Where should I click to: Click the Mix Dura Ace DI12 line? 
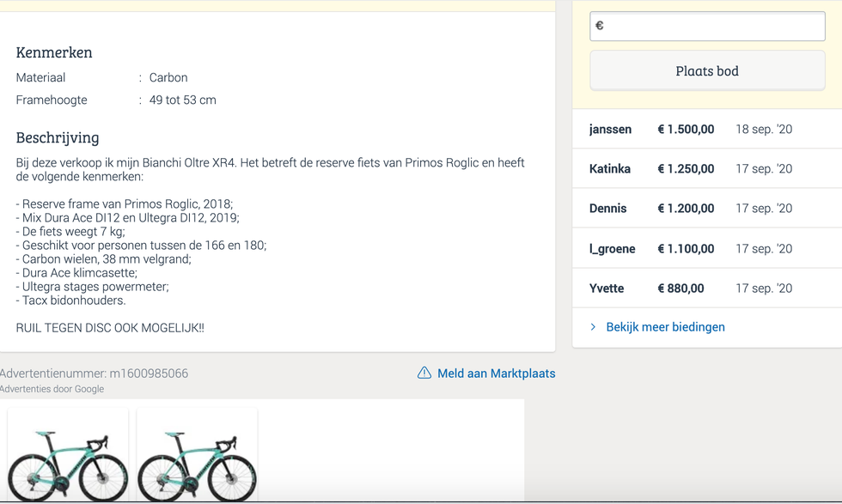pyautogui.click(x=128, y=218)
